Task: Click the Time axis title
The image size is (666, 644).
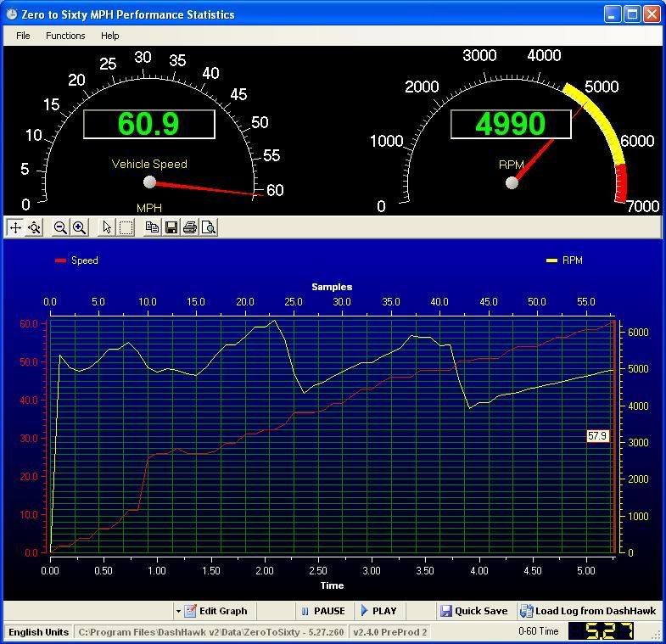Action: [332, 585]
